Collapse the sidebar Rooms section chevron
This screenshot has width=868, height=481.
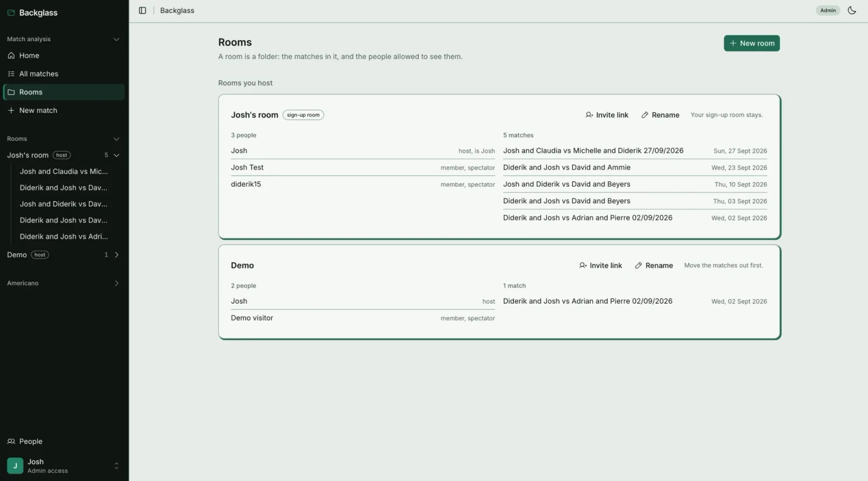(x=116, y=139)
